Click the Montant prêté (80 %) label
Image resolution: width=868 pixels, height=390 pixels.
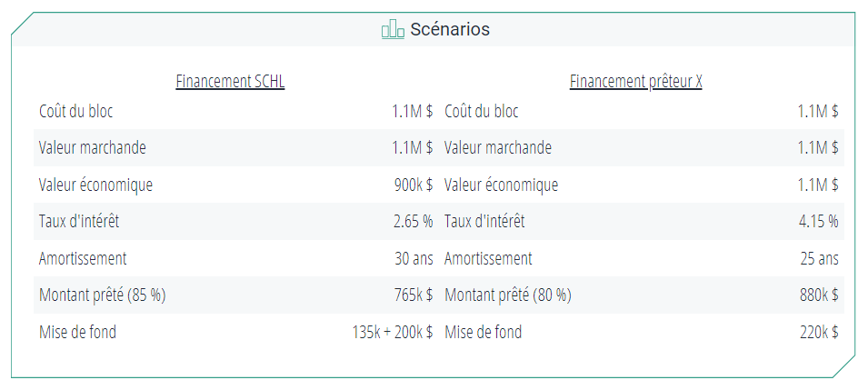pyautogui.click(x=508, y=295)
